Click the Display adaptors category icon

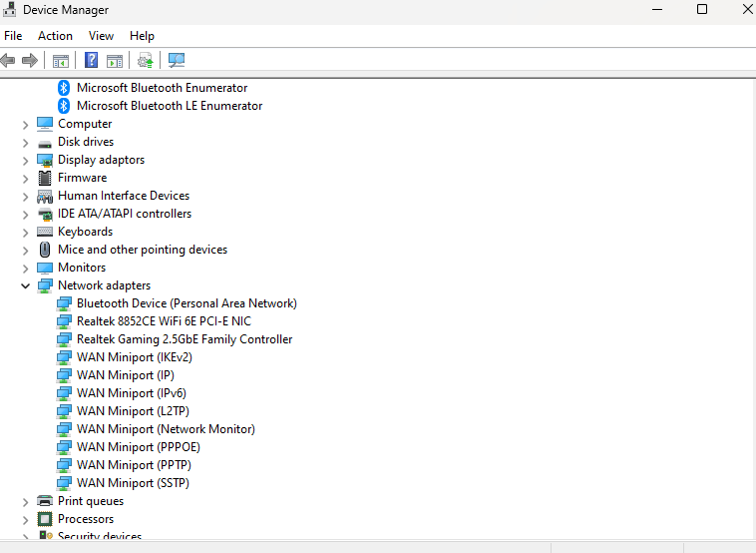click(x=45, y=160)
